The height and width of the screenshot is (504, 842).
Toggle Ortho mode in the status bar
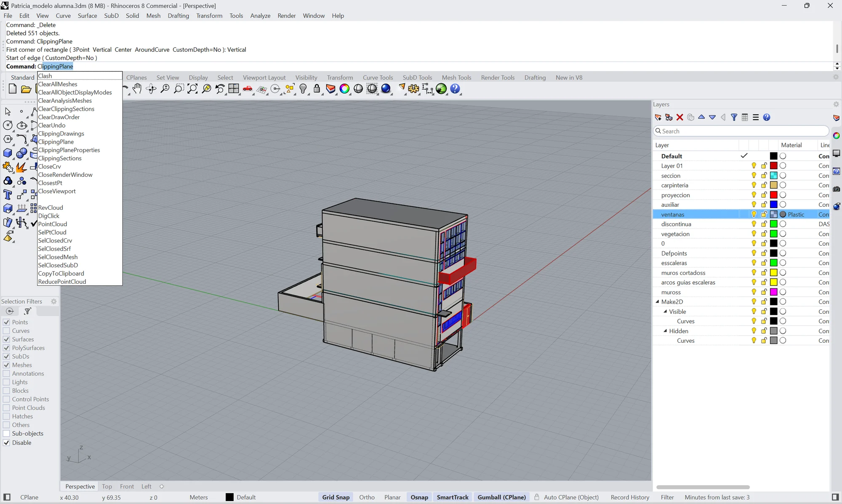367,497
